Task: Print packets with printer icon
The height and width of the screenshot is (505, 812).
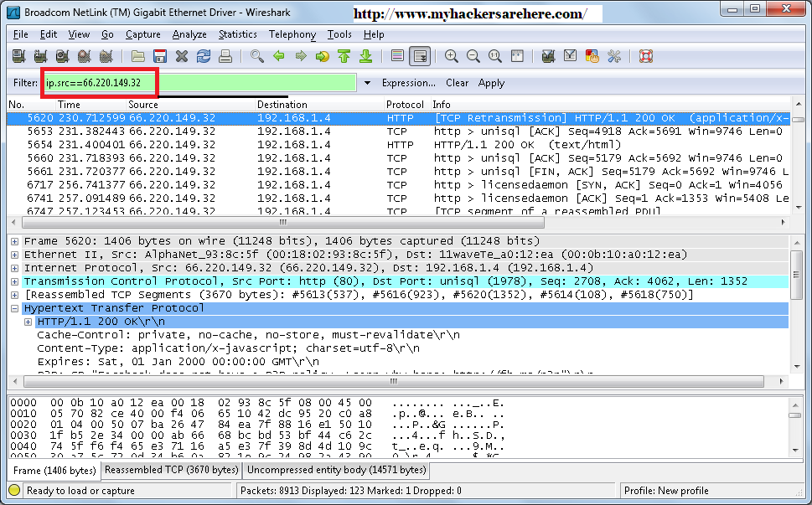Action: (x=225, y=56)
